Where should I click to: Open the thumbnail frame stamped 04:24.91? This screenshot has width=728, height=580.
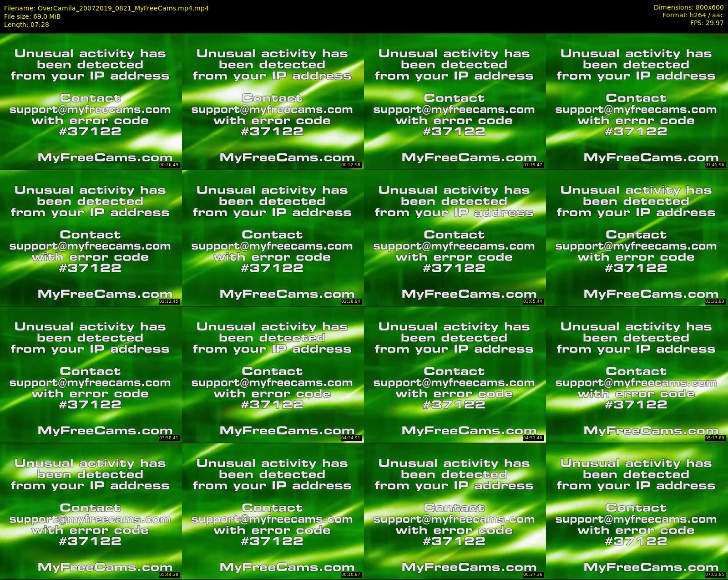[273, 375]
